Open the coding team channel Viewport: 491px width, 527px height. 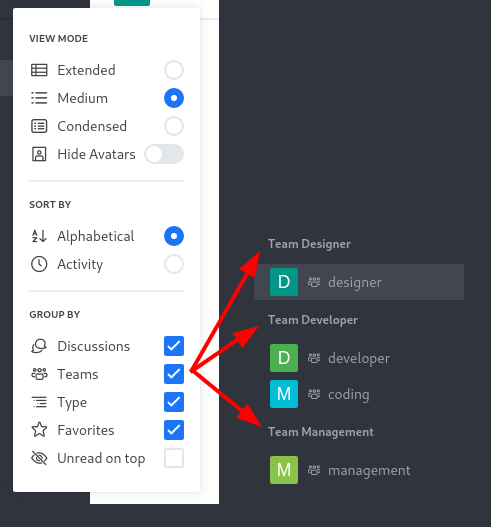[359, 394]
